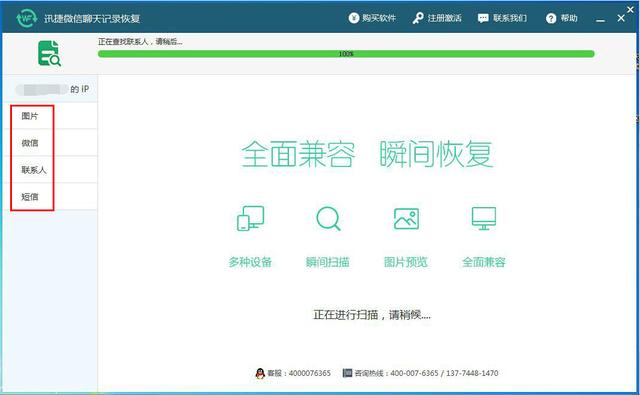Click the question mark help icon

[x=551, y=18]
